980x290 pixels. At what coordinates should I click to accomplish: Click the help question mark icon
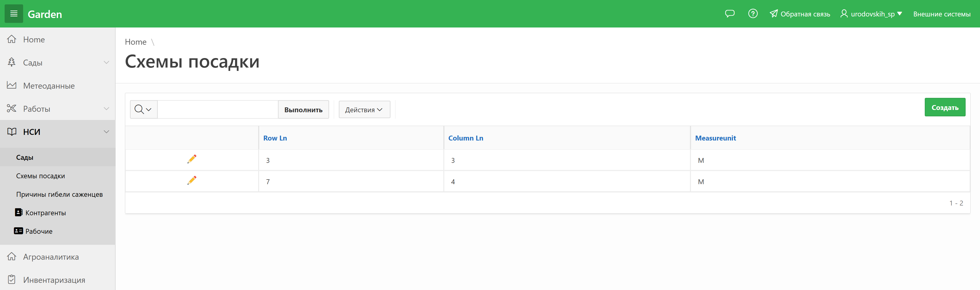(752, 14)
